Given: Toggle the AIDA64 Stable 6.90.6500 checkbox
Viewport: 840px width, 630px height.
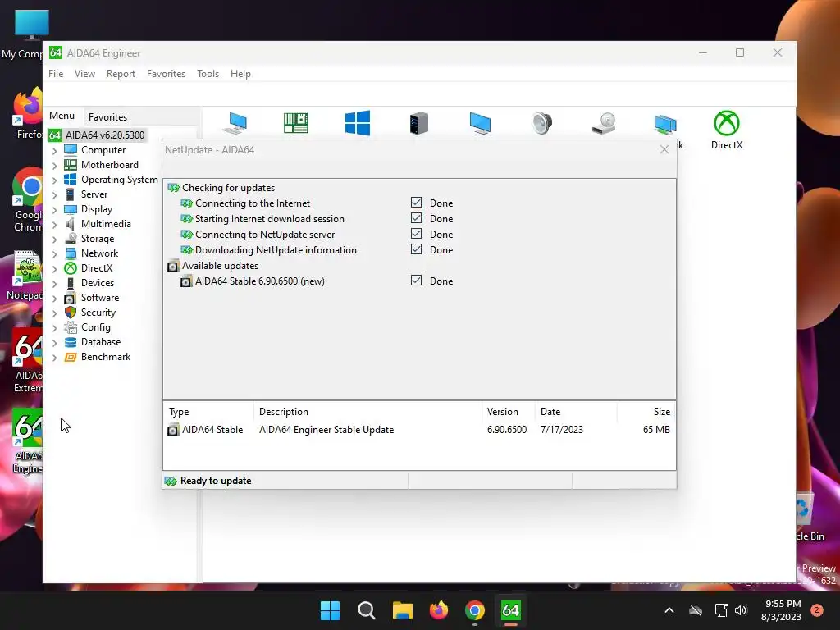Looking at the screenshot, I should tap(416, 281).
